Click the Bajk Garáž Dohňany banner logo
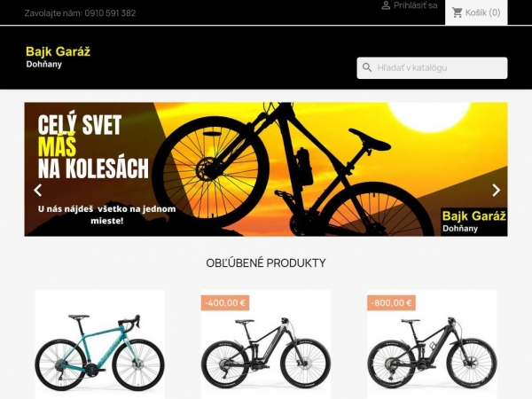The width and height of the screenshot is (532, 399). coord(473,222)
